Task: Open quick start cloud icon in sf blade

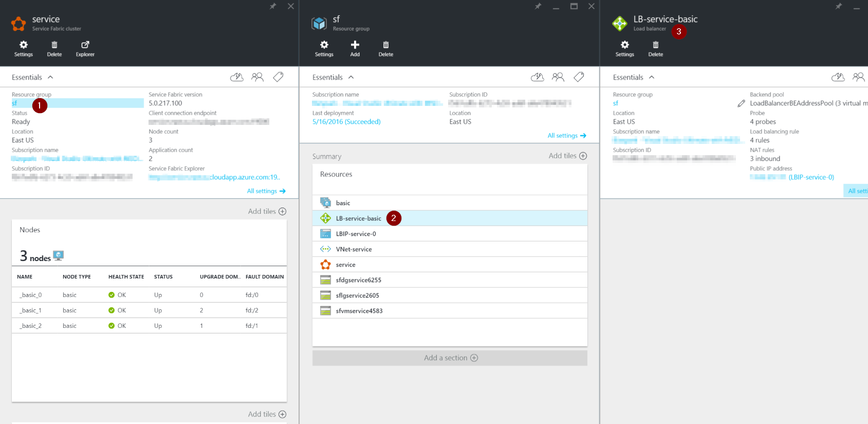Action: (538, 77)
